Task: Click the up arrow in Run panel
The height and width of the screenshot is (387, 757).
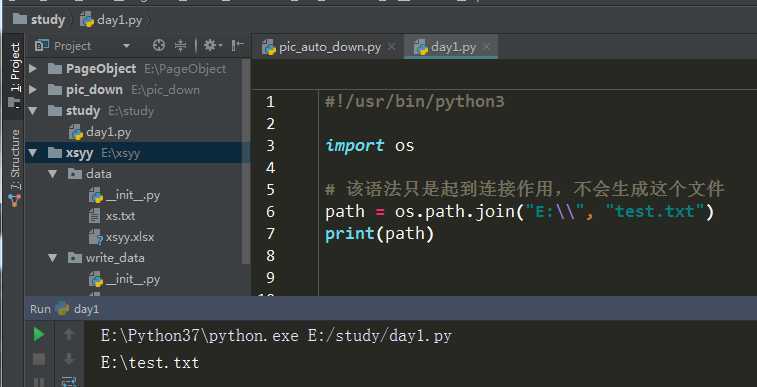Action: (x=69, y=334)
